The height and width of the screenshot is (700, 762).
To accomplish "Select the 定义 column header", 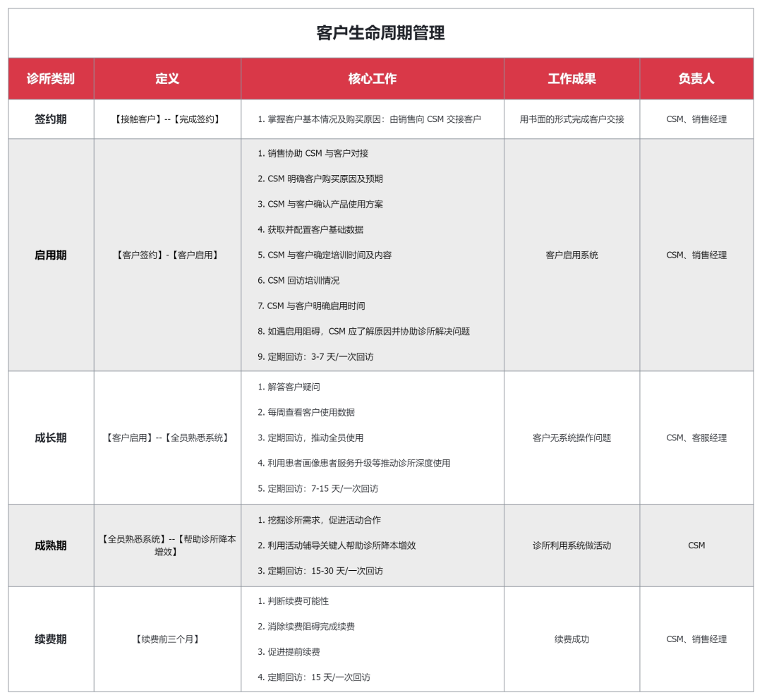I will 167,78.
